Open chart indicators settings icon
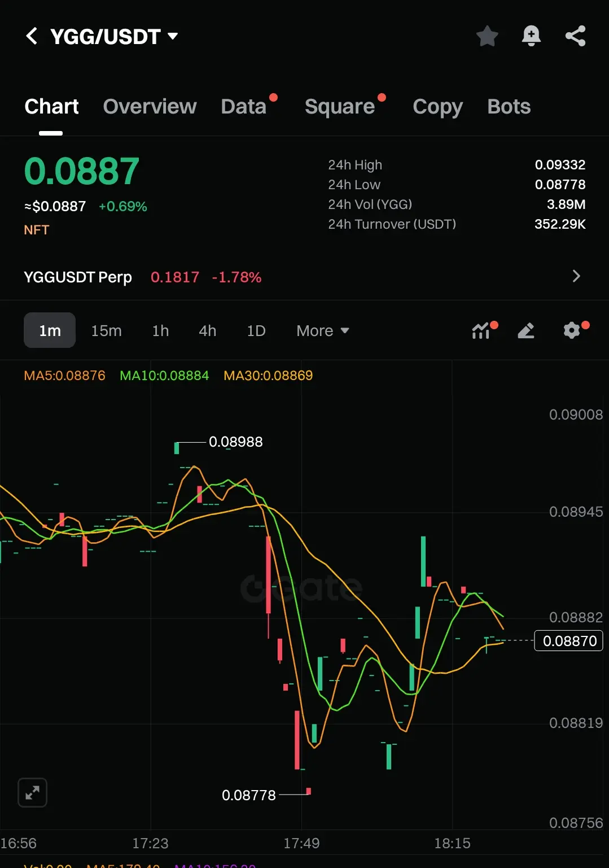Image resolution: width=609 pixels, height=868 pixels. (x=481, y=330)
